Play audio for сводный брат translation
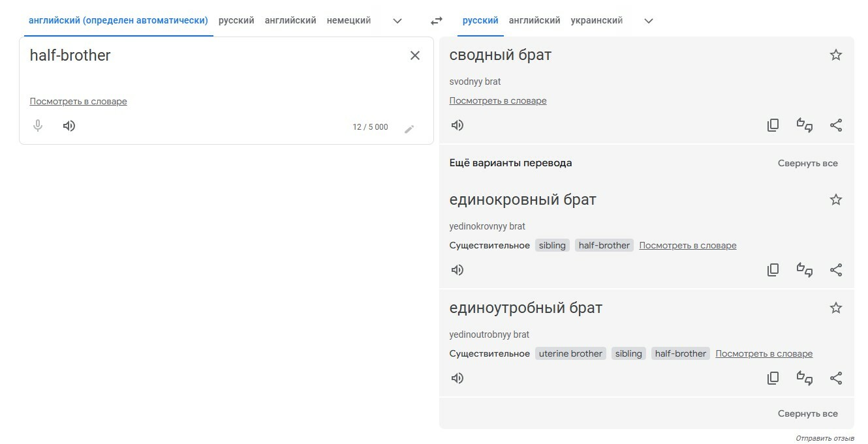 tap(457, 125)
